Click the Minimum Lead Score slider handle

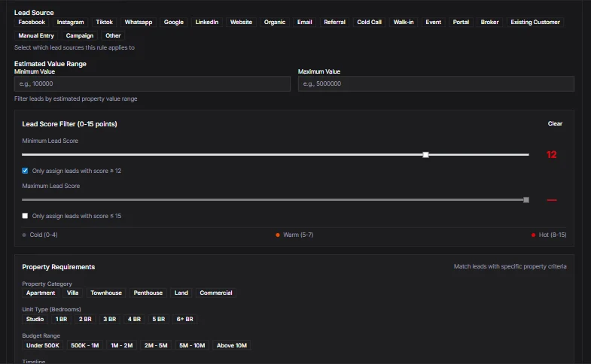click(426, 154)
